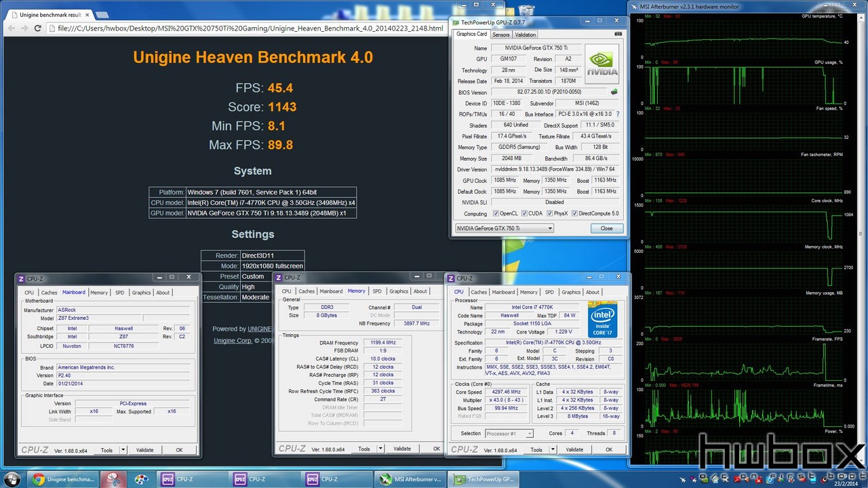Click the Intel Core i7 logo in CPU-Z
Screen dimensions: 868x488
[x=602, y=319]
